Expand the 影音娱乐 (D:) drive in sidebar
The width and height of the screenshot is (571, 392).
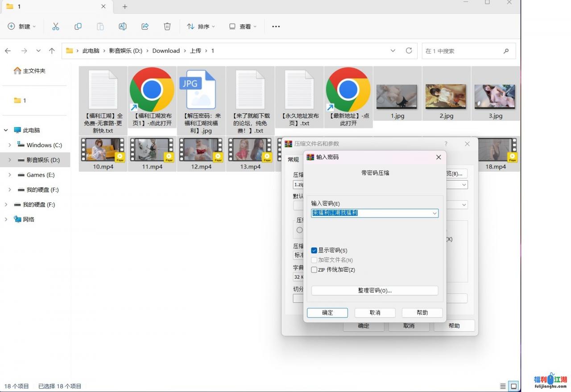point(10,160)
